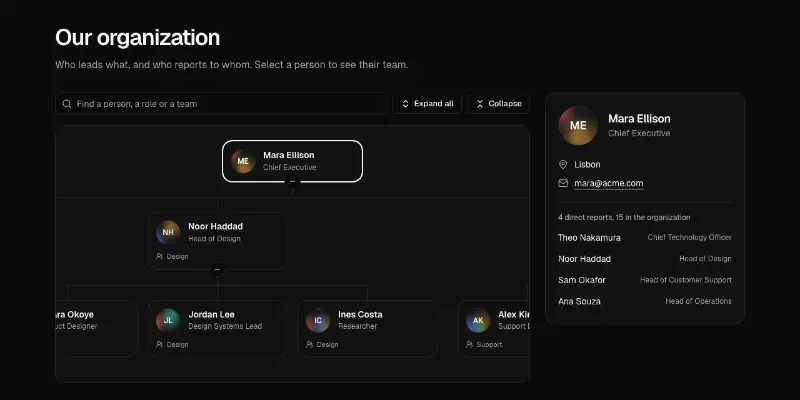Screen dimensions: 800x400
Task: Select the Ines Costa card
Action: pyautogui.click(x=367, y=329)
